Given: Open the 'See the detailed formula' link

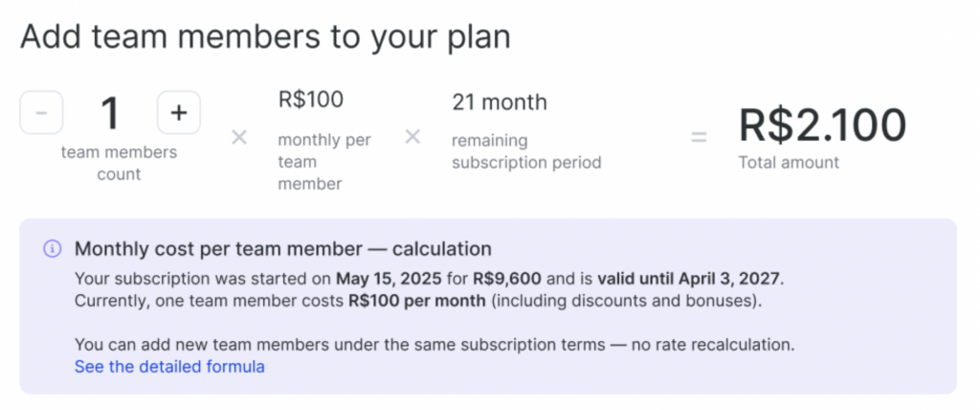Looking at the screenshot, I should pyautogui.click(x=169, y=367).
